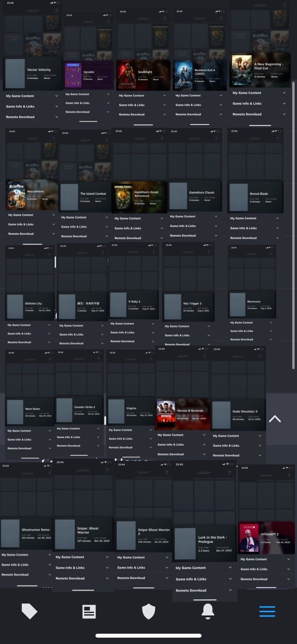This screenshot has height=644, width=297.
Task: Expand My Game Content under Vector Velocity
Action: (32, 96)
